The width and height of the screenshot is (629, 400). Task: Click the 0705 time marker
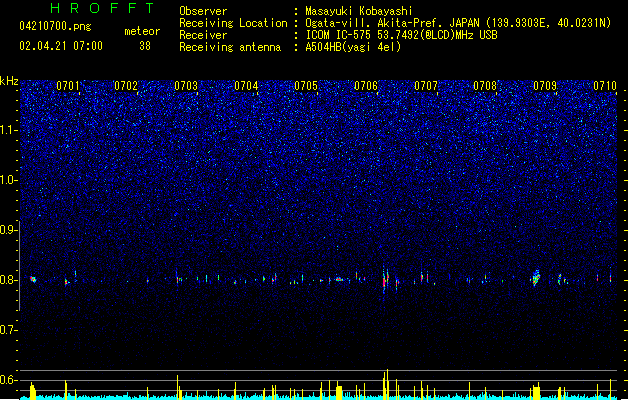pos(306,86)
